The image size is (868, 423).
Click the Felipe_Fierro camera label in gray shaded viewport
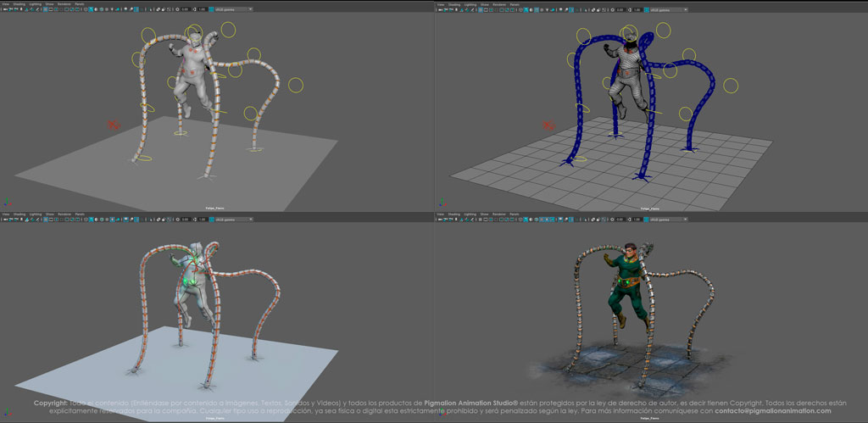click(214, 209)
